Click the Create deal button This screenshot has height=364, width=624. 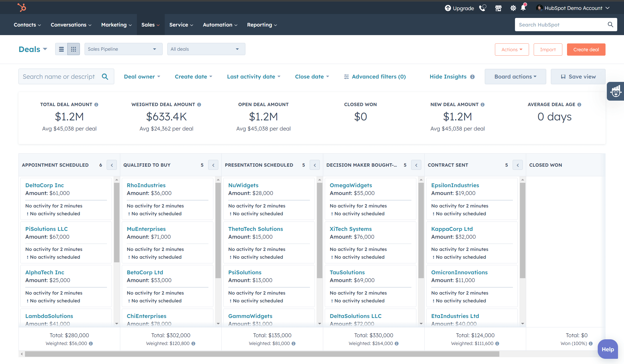click(585, 49)
